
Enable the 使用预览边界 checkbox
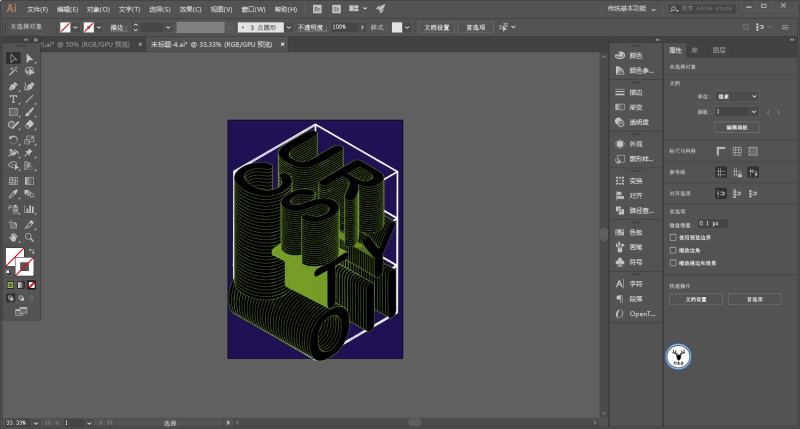[673, 237]
